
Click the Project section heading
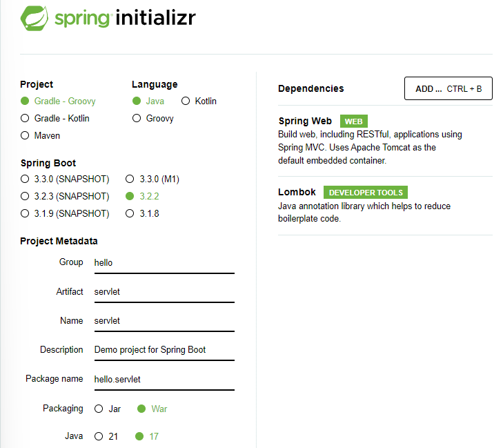tap(37, 84)
